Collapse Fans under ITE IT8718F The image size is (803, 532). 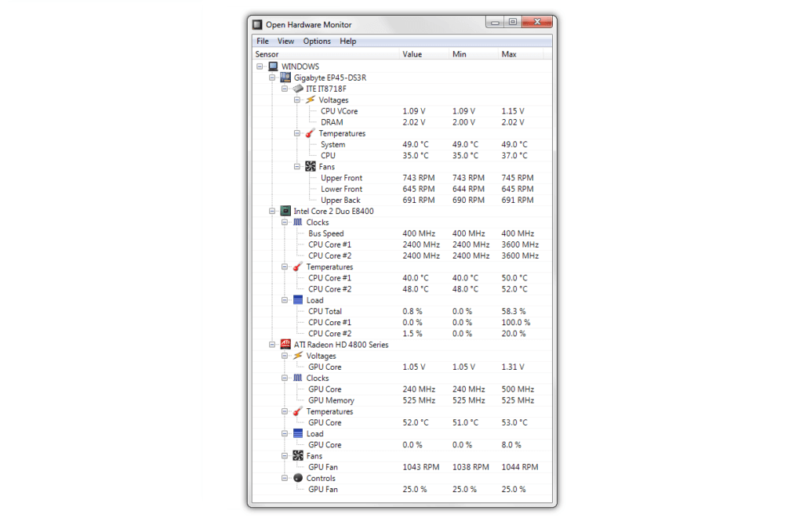pos(297,167)
